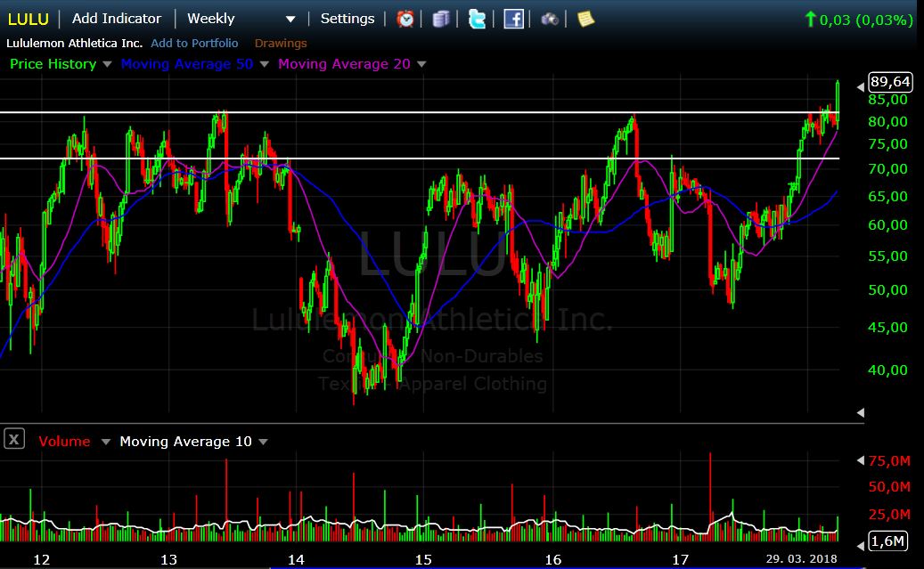Click the Moving Average 10 label
Screen dimensions: 924x569
point(185,441)
